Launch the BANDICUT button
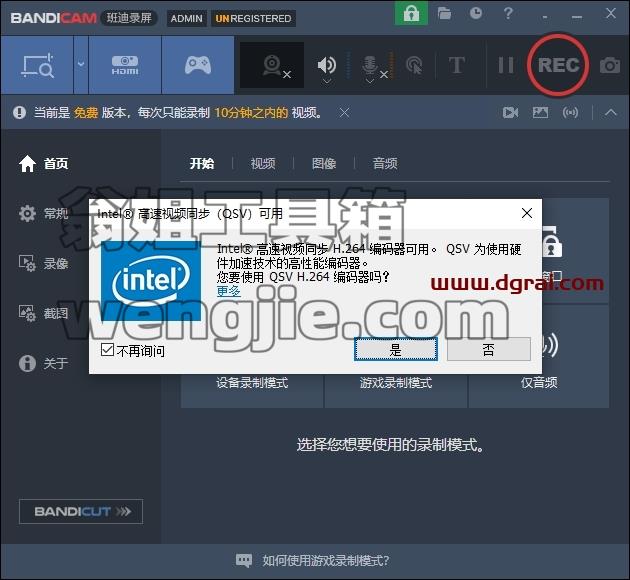The height and width of the screenshot is (580, 630). [81, 511]
